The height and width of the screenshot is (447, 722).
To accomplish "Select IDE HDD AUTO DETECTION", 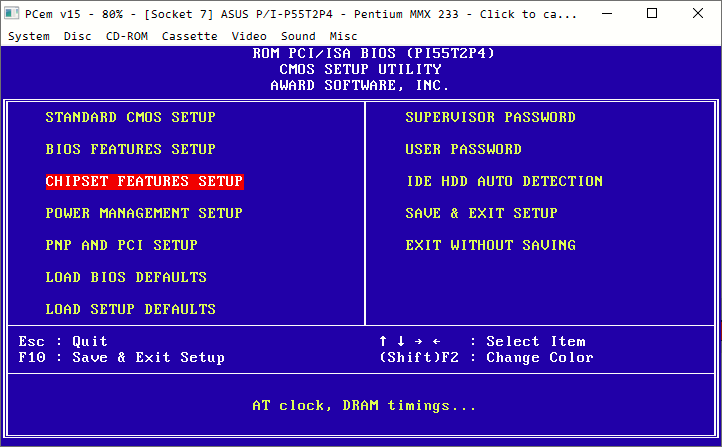I will pos(504,181).
